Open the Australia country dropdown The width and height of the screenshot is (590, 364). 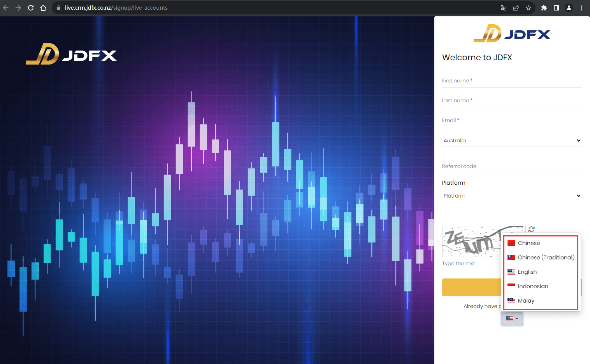pyautogui.click(x=512, y=140)
